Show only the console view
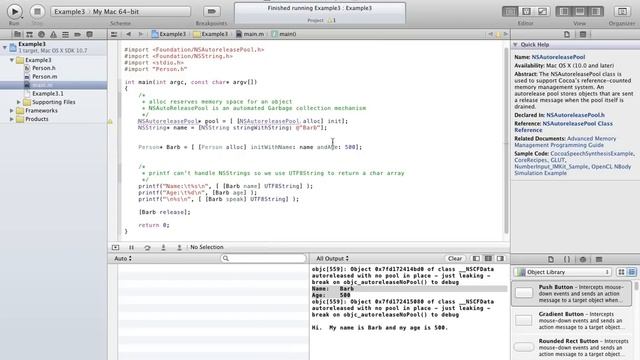The width and height of the screenshot is (640, 360). [x=500, y=258]
